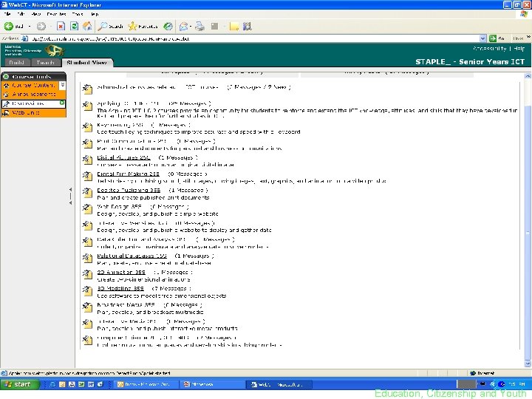Click the topic icon beside 2D Animation
Image resolution: width=532 pixels, height=399 pixels.
pyautogui.click(x=87, y=274)
